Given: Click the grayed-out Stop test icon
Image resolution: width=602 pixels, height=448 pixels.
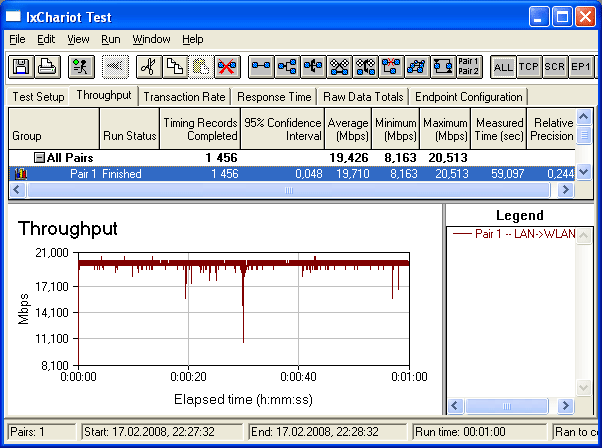Looking at the screenshot, I should pyautogui.click(x=115, y=67).
